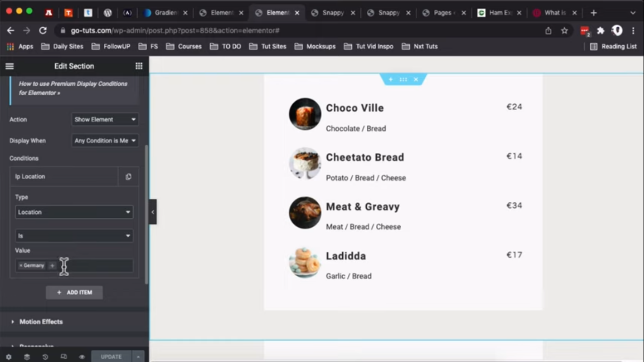This screenshot has width=644, height=362.
Task: Go back in browser
Action: click(x=11, y=31)
